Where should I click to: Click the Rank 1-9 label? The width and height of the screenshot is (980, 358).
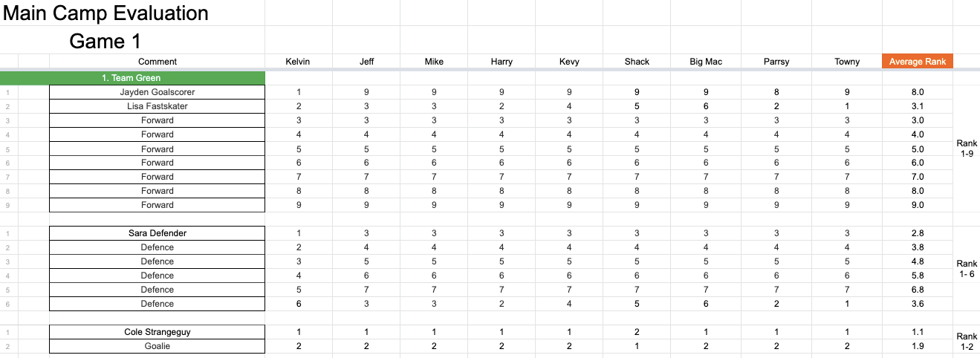967,149
